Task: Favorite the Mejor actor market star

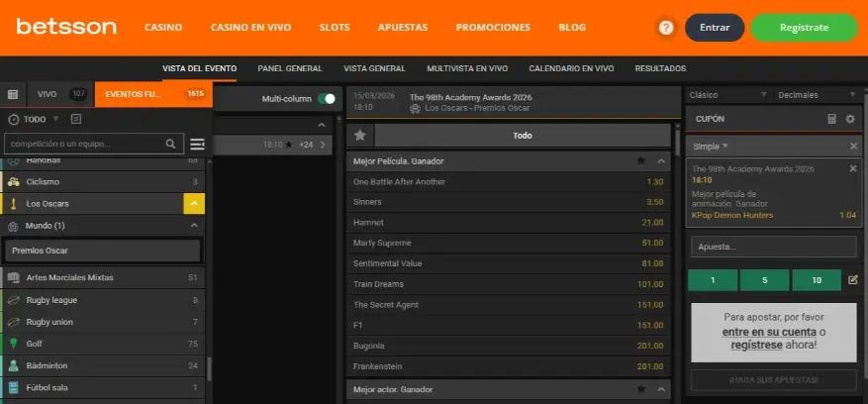Action: 641,389
